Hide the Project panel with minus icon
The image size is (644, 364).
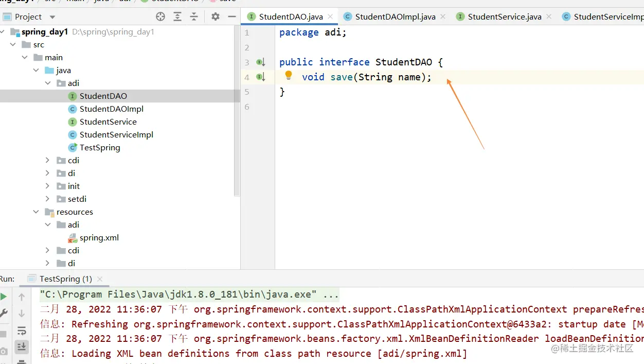pyautogui.click(x=232, y=16)
